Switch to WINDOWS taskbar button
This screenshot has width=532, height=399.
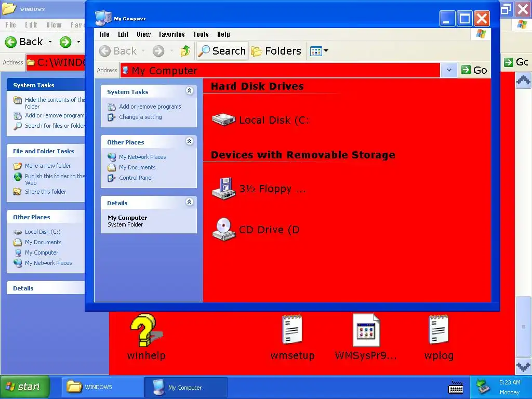[102, 387]
